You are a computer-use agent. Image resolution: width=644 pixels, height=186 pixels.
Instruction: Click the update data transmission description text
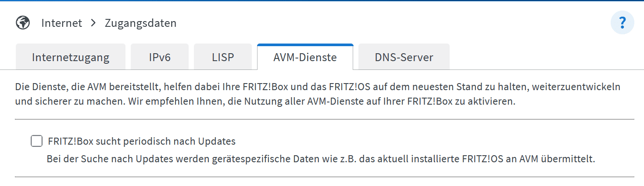click(321, 159)
